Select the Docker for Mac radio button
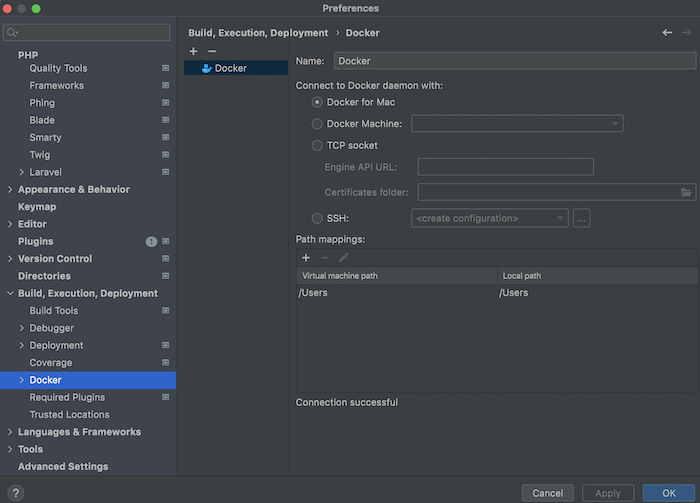Screen dimensions: 700x503 pyautogui.click(x=317, y=102)
